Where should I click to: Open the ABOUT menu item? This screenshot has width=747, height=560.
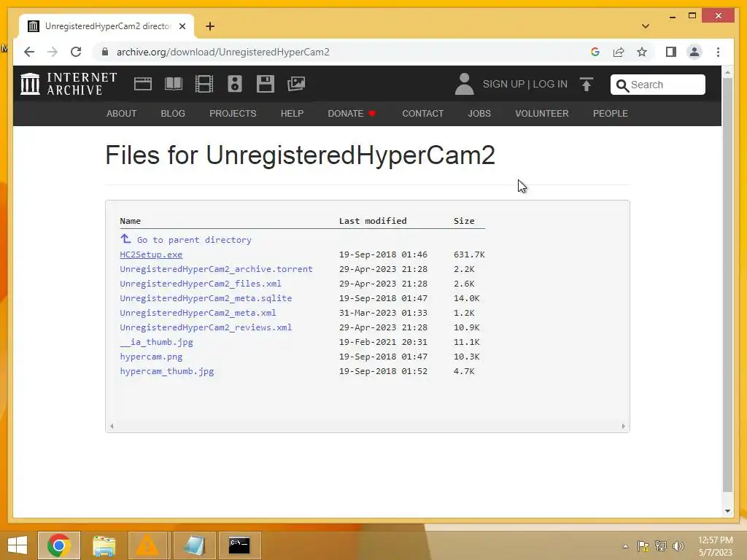pos(122,113)
